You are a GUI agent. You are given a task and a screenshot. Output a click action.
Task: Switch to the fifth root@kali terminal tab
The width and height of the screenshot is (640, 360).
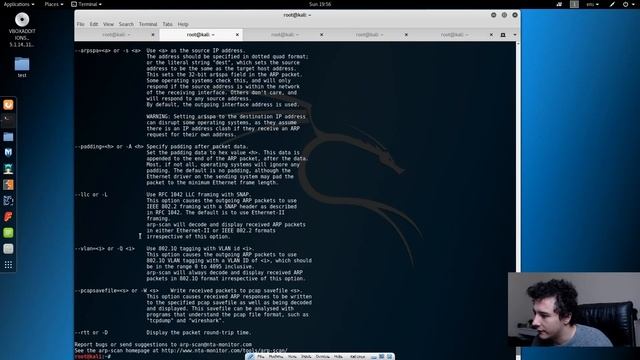(x=454, y=35)
